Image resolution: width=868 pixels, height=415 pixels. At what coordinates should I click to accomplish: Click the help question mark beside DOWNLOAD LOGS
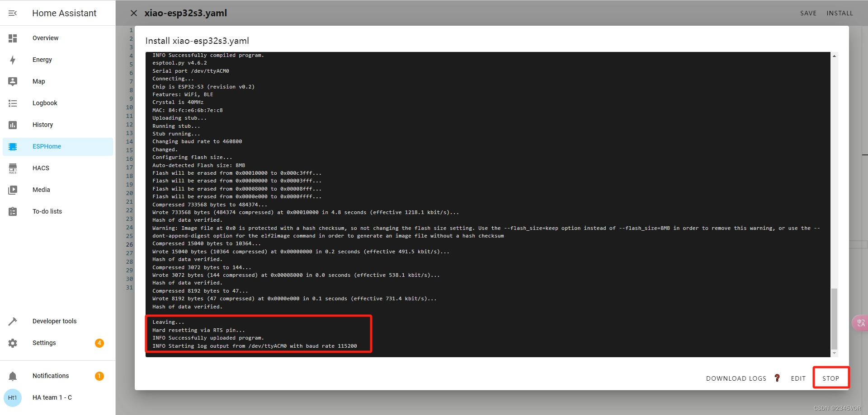tap(777, 378)
